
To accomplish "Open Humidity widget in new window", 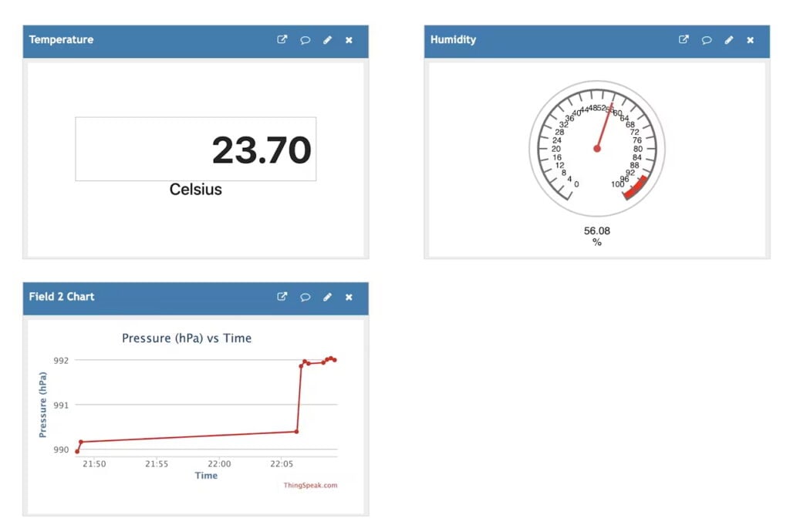I will click(x=684, y=40).
